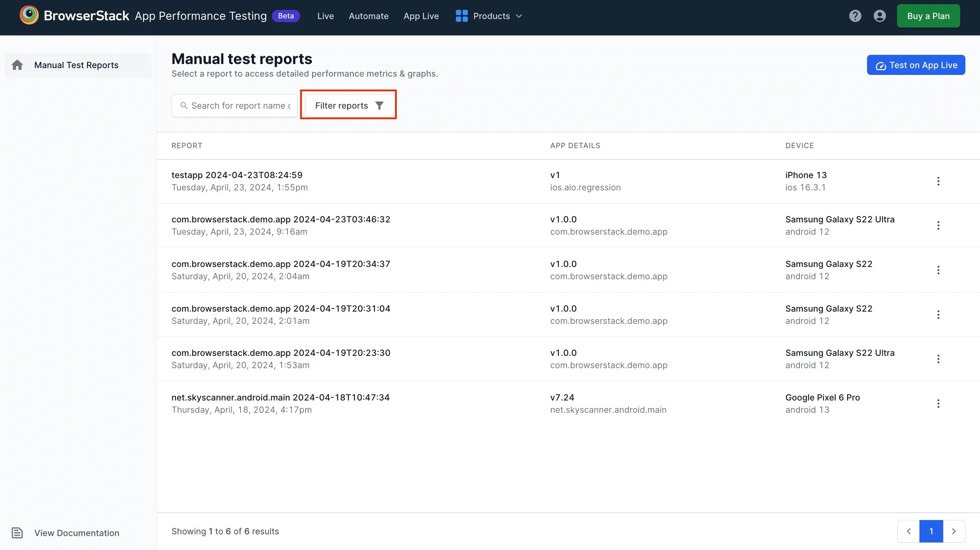
Task: Go to the Live nav item
Action: [x=325, y=16]
